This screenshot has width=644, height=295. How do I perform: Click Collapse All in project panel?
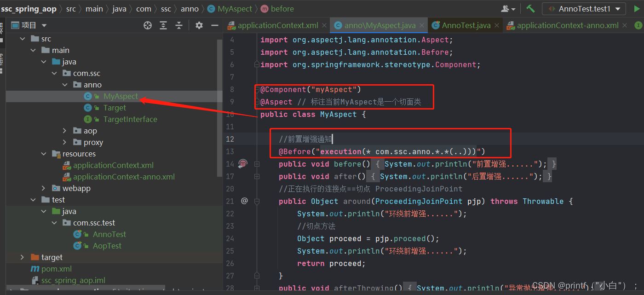click(179, 25)
